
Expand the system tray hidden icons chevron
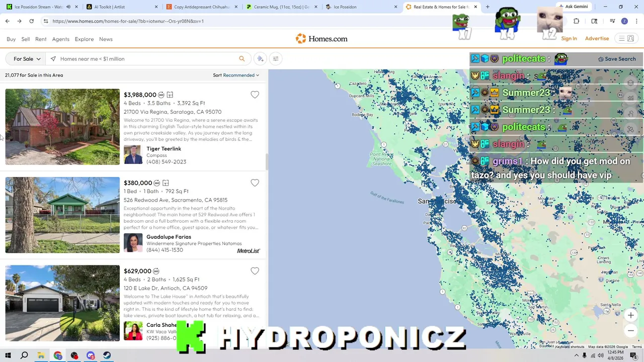click(576, 355)
